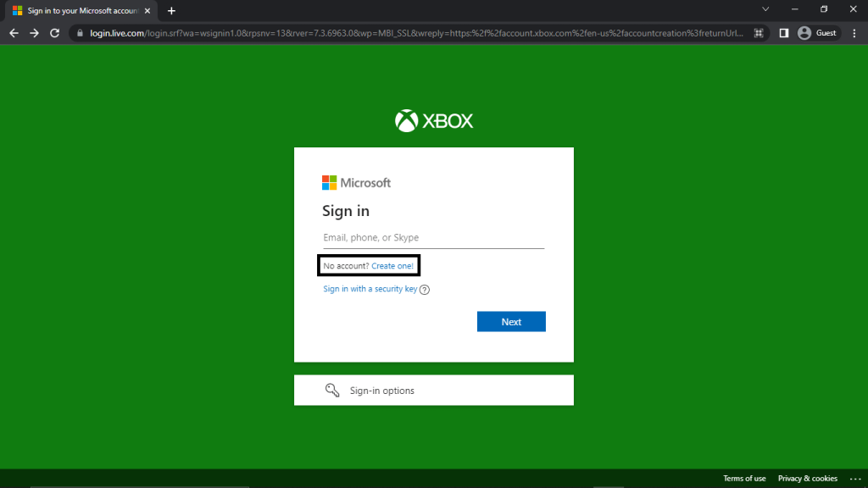
Task: Click the "No account?" text
Action: click(x=346, y=266)
